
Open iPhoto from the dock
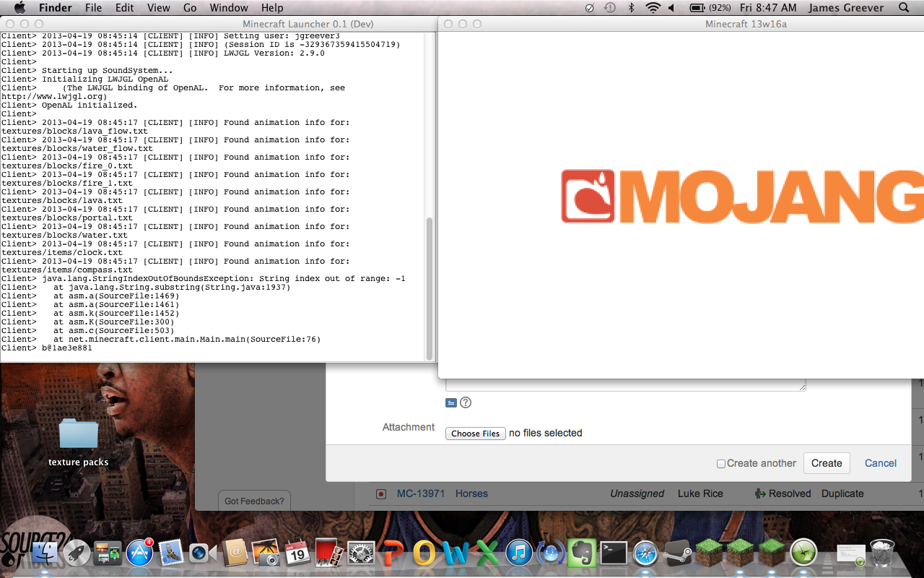pyautogui.click(x=266, y=553)
